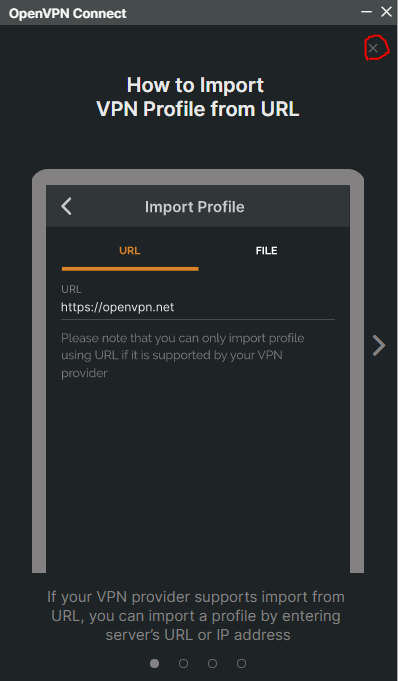The width and height of the screenshot is (398, 681).
Task: Minimize the OpenVPN Connect window
Action: point(366,12)
